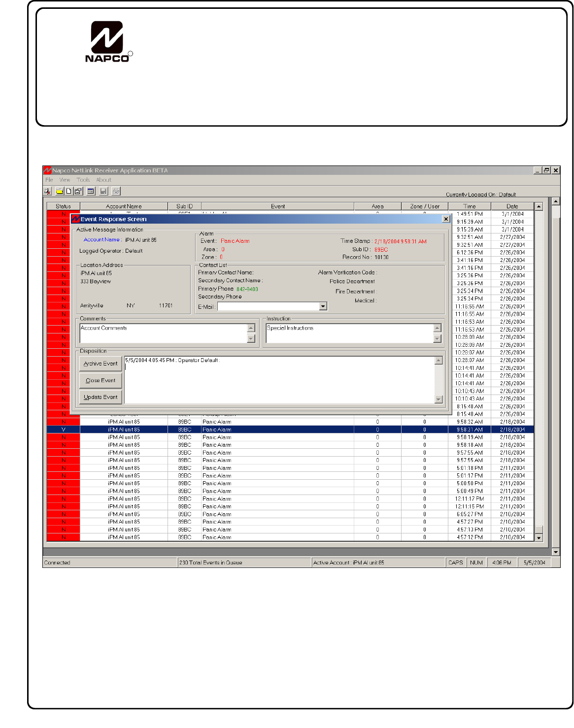The image size is (574, 728).
Task: Click the NUM indicator in status bar
Action: click(x=476, y=563)
